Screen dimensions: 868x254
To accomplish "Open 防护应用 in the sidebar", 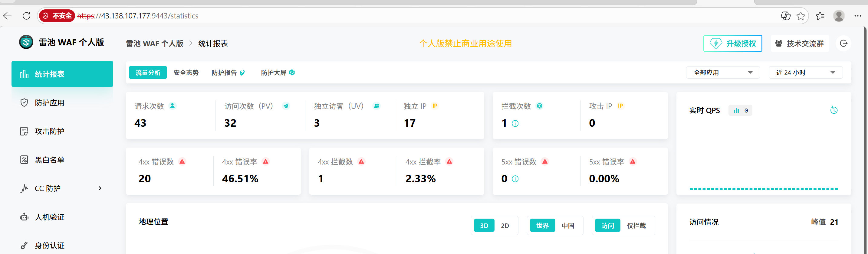I will (x=62, y=103).
